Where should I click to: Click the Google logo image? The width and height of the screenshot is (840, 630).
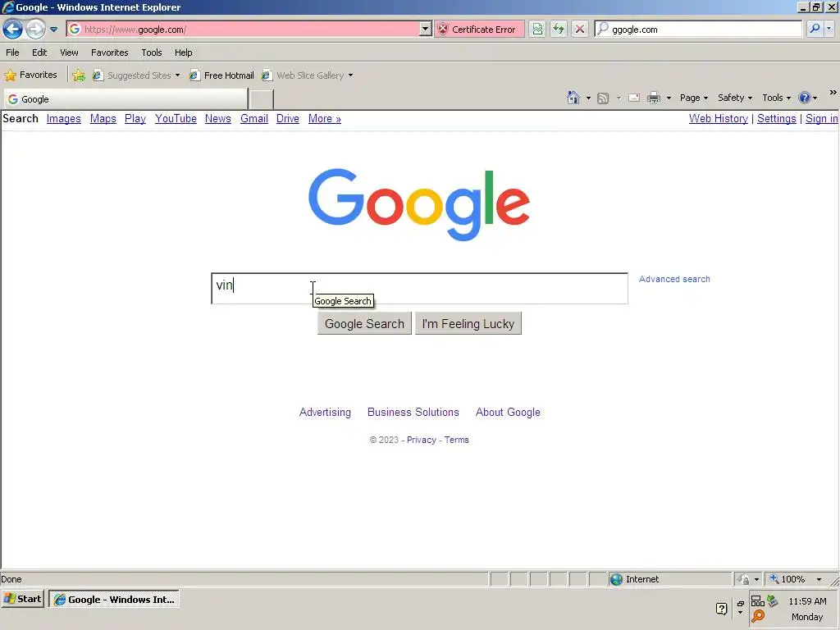coord(419,204)
